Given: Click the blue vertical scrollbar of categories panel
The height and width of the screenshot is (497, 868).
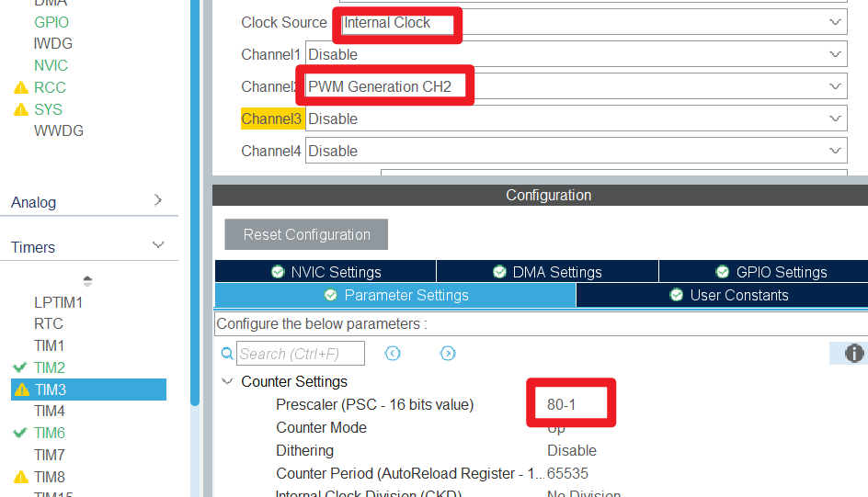Looking at the screenshot, I should coord(195,203).
